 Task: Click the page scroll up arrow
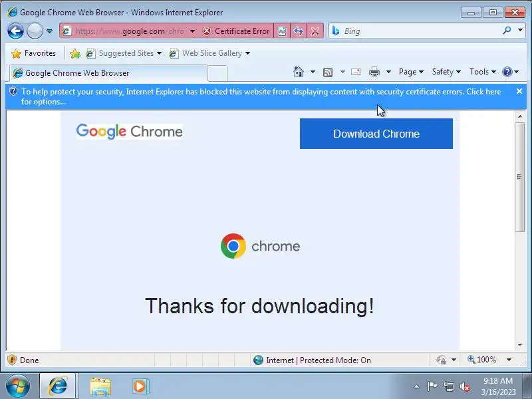520,116
